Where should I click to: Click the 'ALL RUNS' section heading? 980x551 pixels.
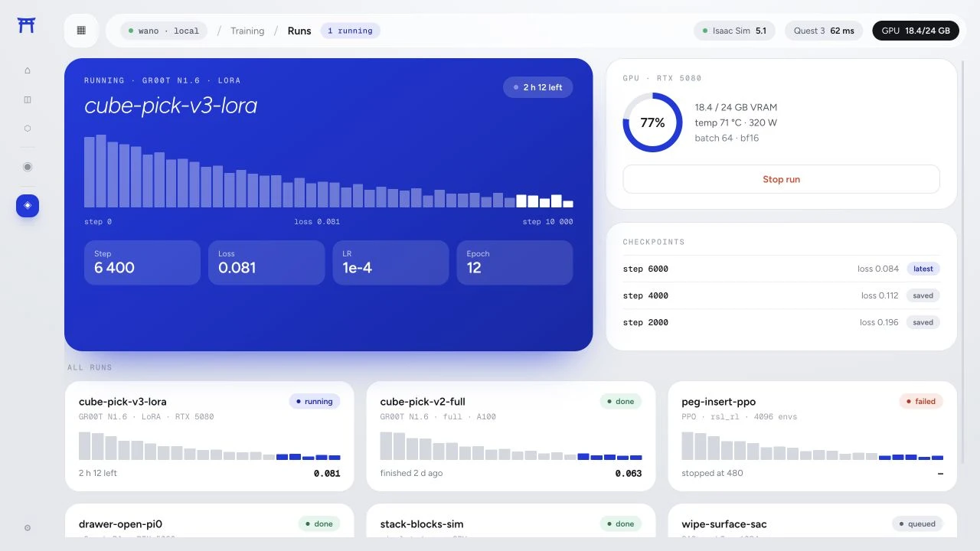pyautogui.click(x=90, y=367)
